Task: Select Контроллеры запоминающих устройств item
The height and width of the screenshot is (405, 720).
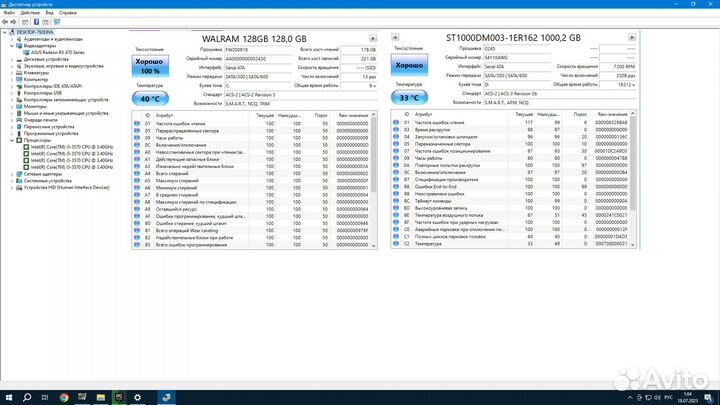Action: coord(66,100)
